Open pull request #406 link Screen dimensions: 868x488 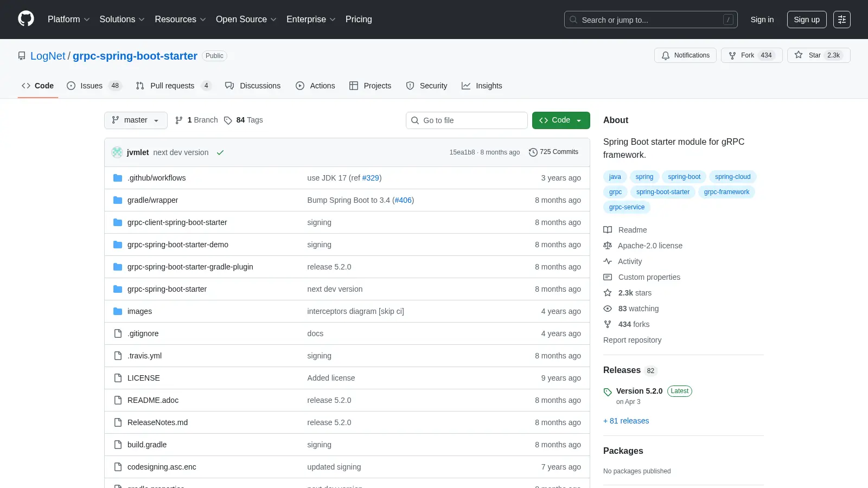point(403,200)
